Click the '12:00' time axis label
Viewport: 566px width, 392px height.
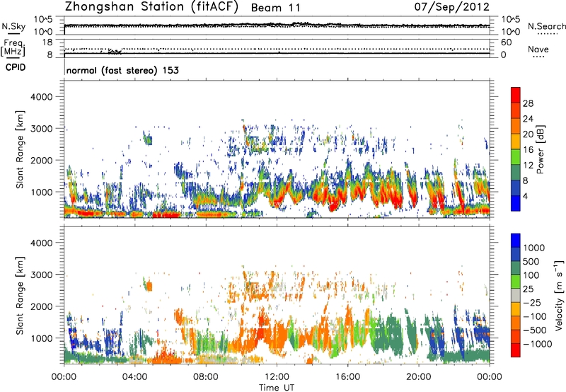pyautogui.click(x=277, y=377)
